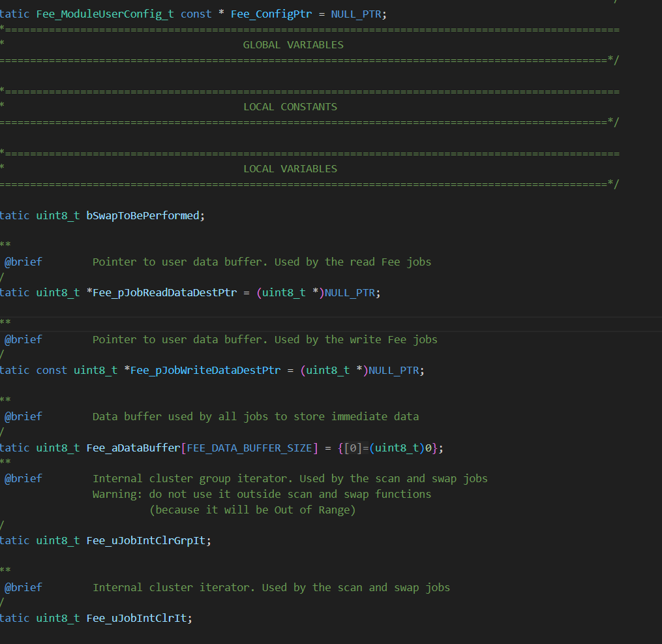Place cursor on Fee_pJobReadDataDestPtr identifier
The image size is (662, 644).
coord(164,293)
